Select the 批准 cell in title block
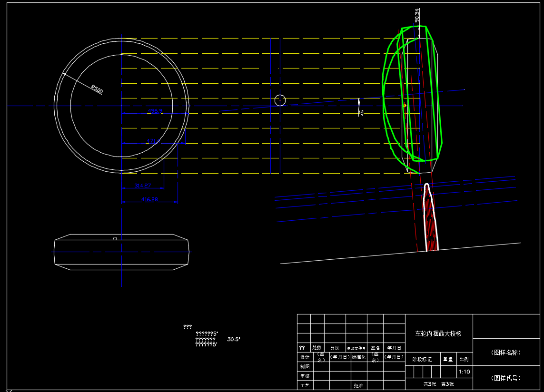Viewport: 544px width, 392px height. tap(358, 385)
